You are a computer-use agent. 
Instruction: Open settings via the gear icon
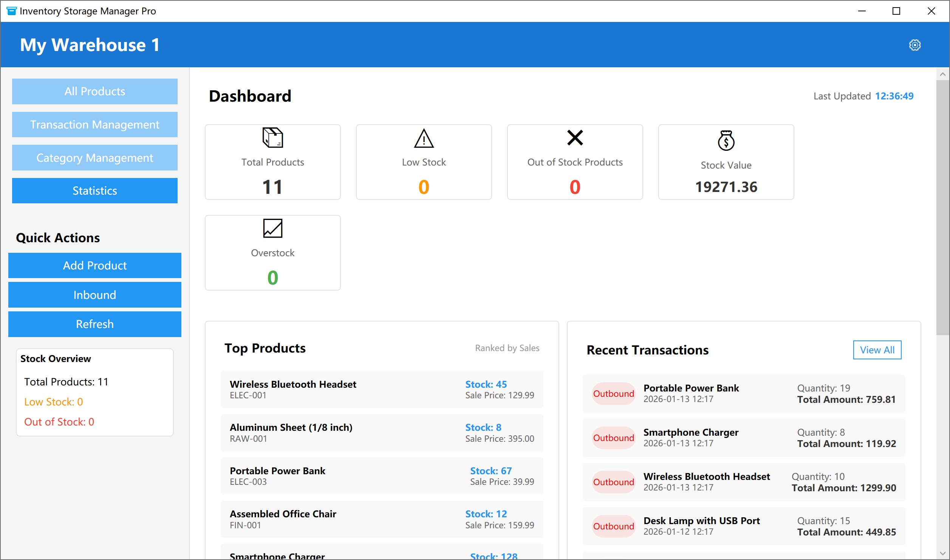pyautogui.click(x=914, y=45)
